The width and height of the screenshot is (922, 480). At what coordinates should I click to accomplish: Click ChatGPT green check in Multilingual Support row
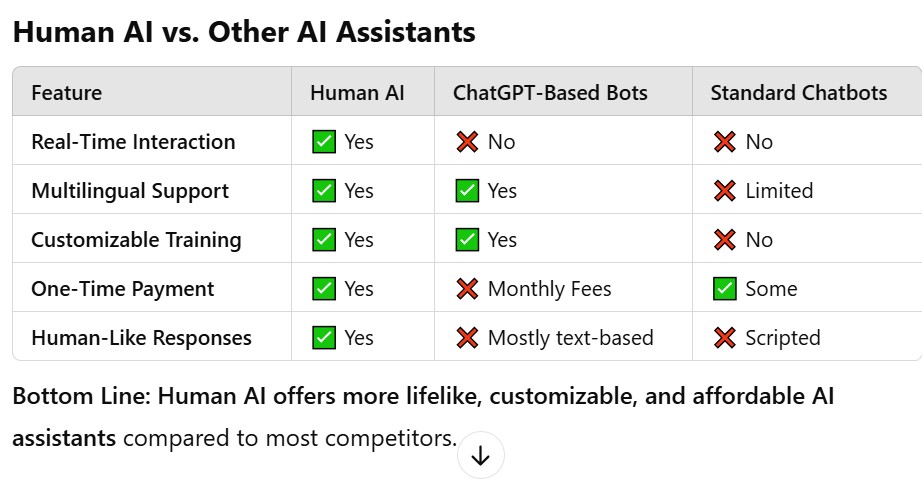(467, 191)
